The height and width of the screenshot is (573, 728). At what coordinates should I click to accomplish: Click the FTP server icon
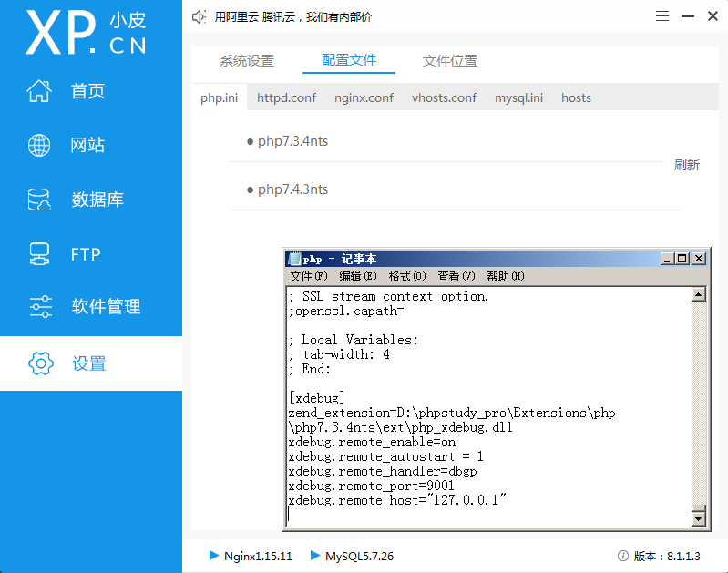39,254
